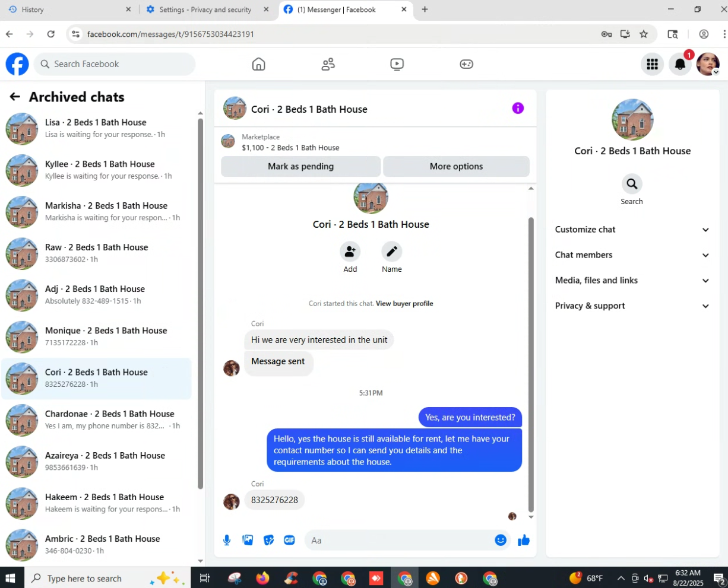Click the Windows taskbar search box
Screen dimensions: 728x588
tap(107, 579)
